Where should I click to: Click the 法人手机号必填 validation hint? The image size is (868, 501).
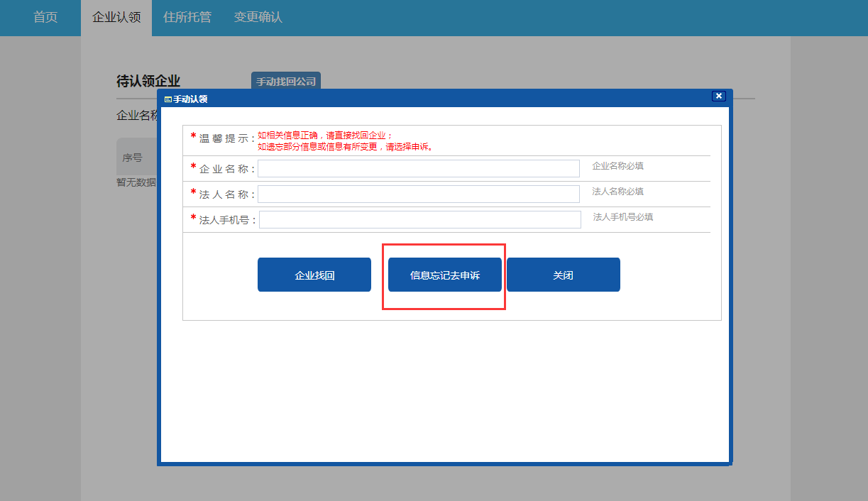click(622, 217)
